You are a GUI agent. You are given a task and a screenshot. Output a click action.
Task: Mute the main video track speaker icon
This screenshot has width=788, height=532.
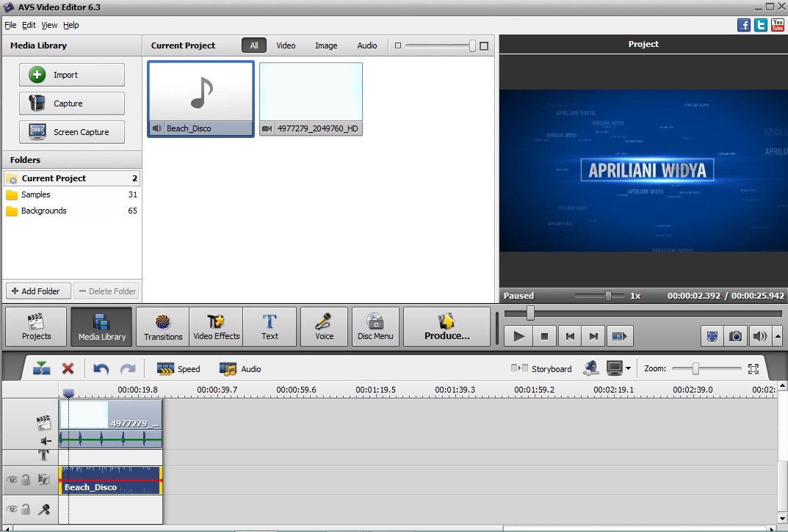click(x=44, y=441)
